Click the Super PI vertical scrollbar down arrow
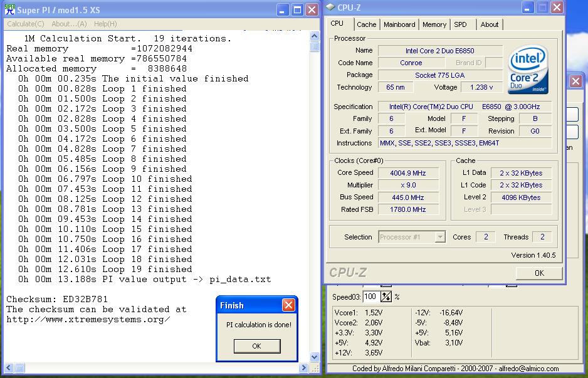The width and height of the screenshot is (588, 378). (x=315, y=357)
